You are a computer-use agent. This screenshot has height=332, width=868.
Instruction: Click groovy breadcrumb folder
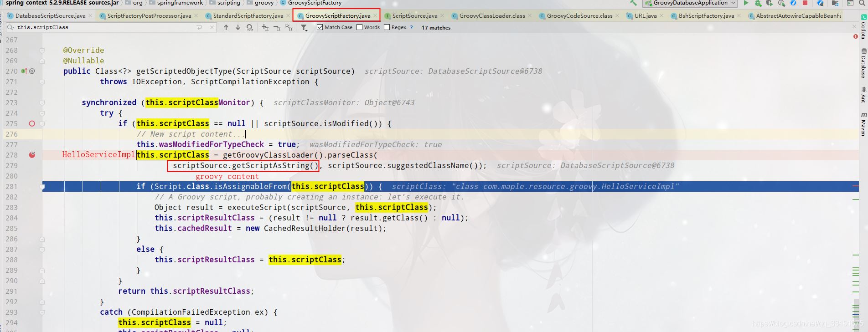261,3
